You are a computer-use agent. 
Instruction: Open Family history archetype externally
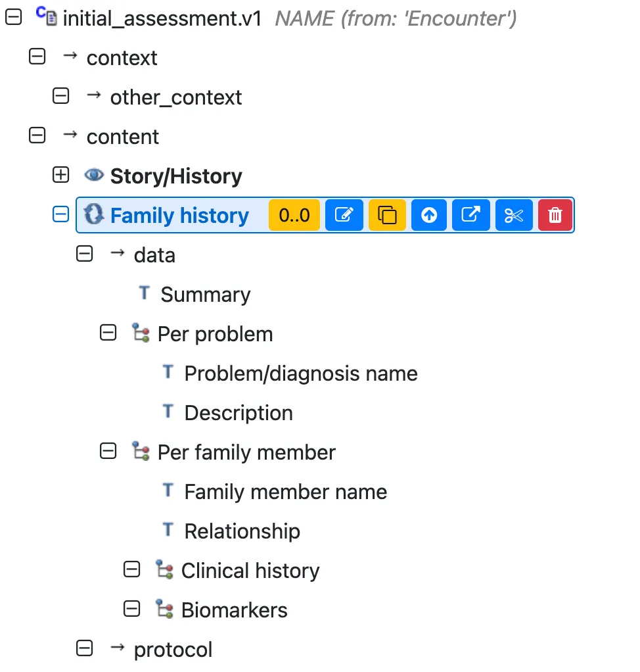[470, 214]
